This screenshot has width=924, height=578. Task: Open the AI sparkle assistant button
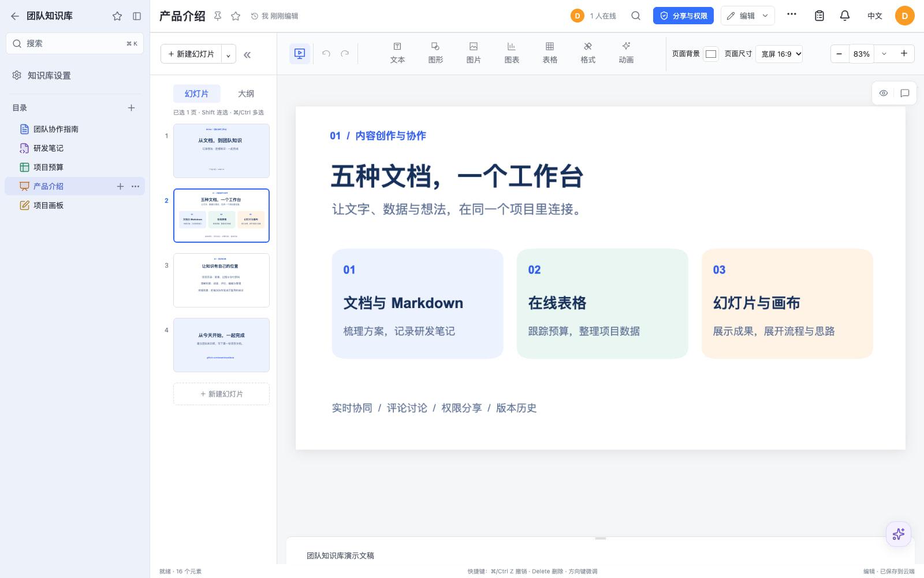point(899,534)
